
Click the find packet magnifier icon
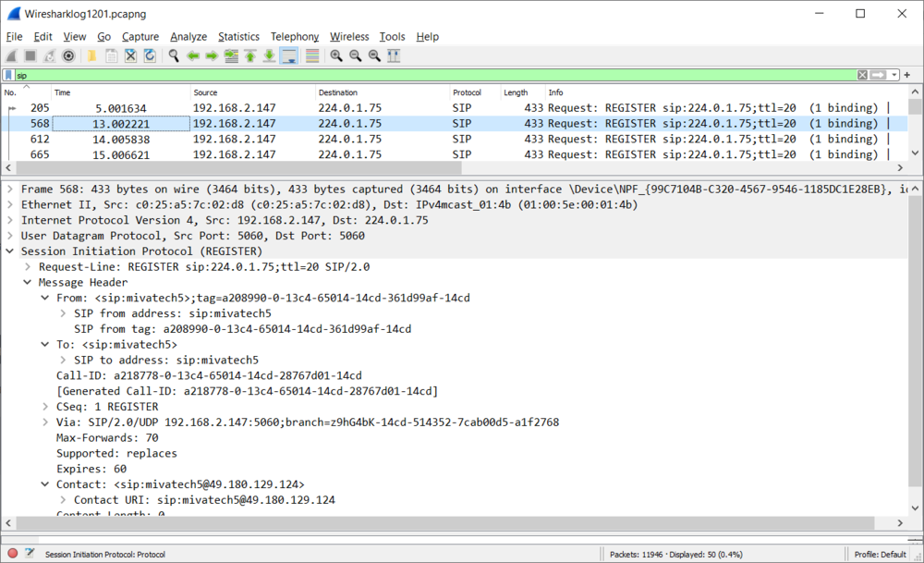click(x=174, y=56)
